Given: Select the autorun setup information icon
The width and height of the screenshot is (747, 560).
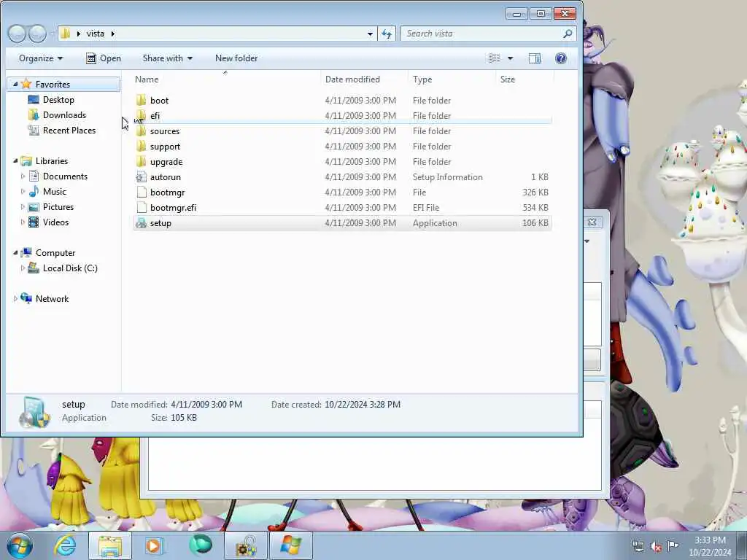Looking at the screenshot, I should pyautogui.click(x=141, y=177).
